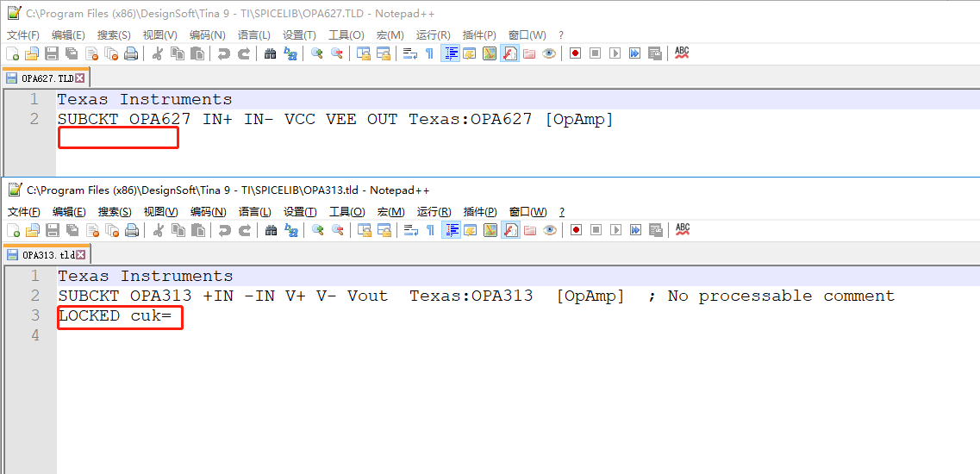Click the 'SUBCKT OPA627' line of text
The height and width of the screenshot is (474, 980).
point(335,119)
